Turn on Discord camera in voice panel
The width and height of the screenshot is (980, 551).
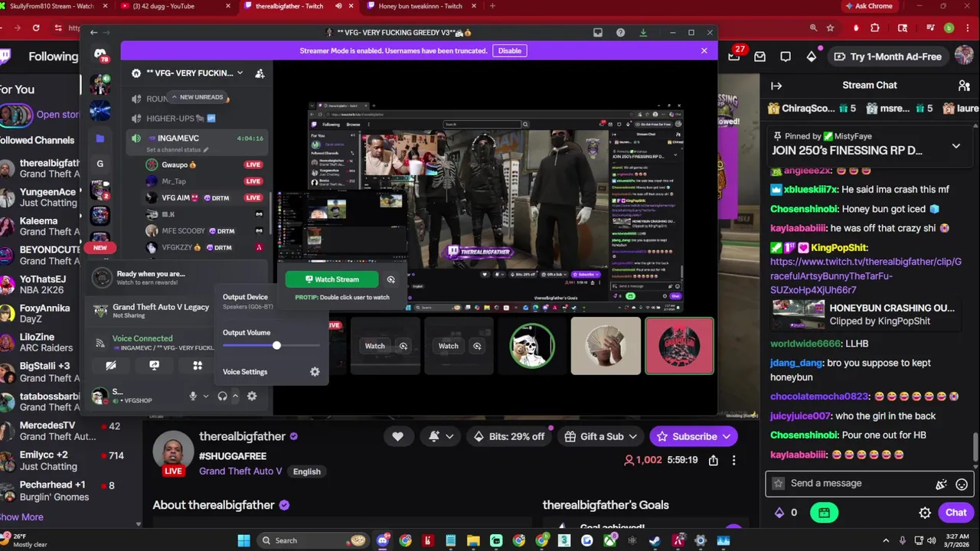click(111, 366)
